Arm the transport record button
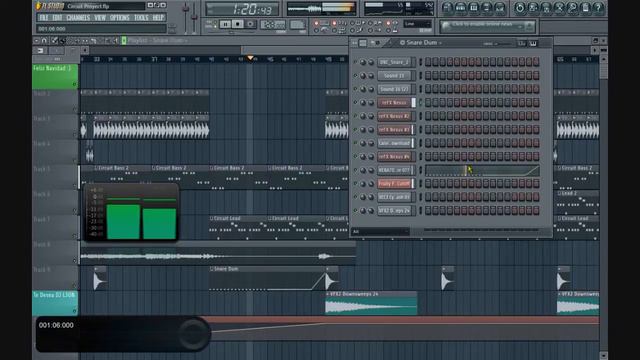This screenshot has width=640, height=360. 251,24
